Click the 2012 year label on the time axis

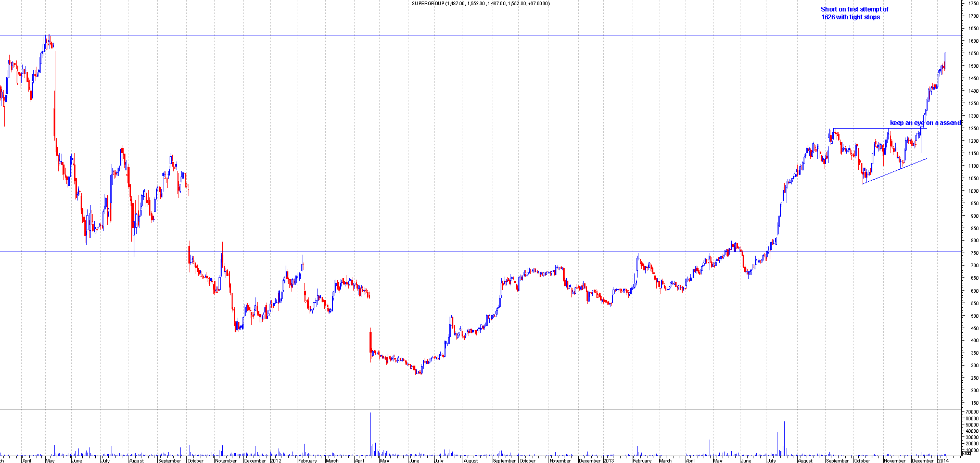[275, 460]
